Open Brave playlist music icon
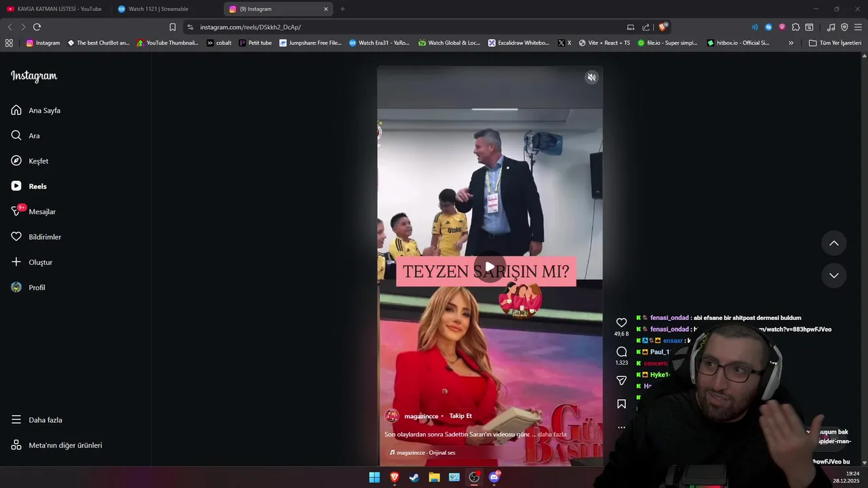Screen dimensions: 868x488 tap(831, 27)
